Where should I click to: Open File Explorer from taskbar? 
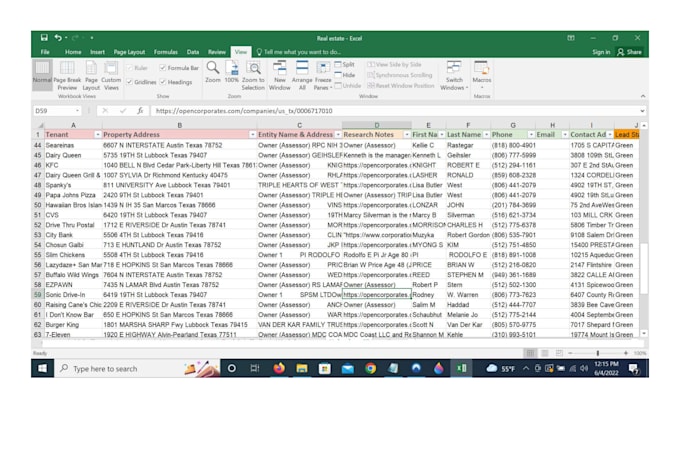point(302,368)
